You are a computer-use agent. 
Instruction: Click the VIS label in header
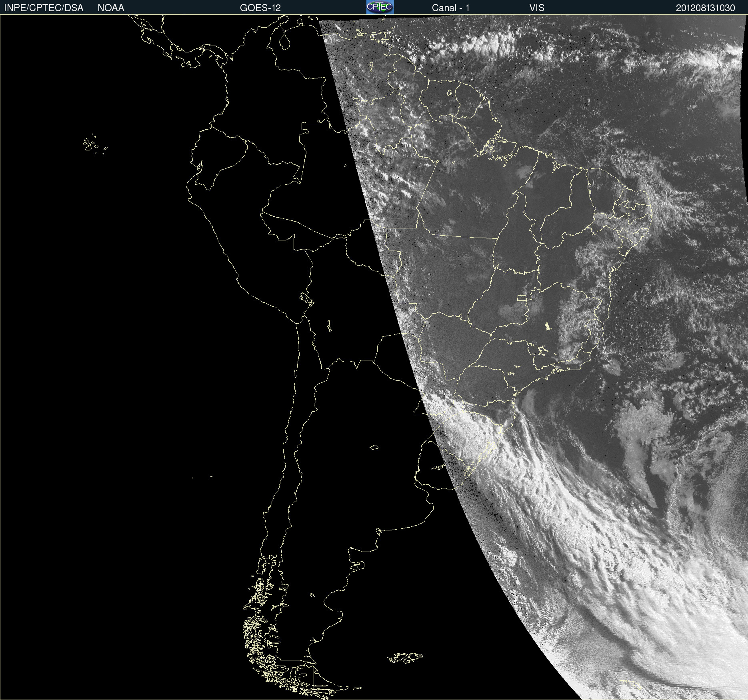tap(537, 8)
